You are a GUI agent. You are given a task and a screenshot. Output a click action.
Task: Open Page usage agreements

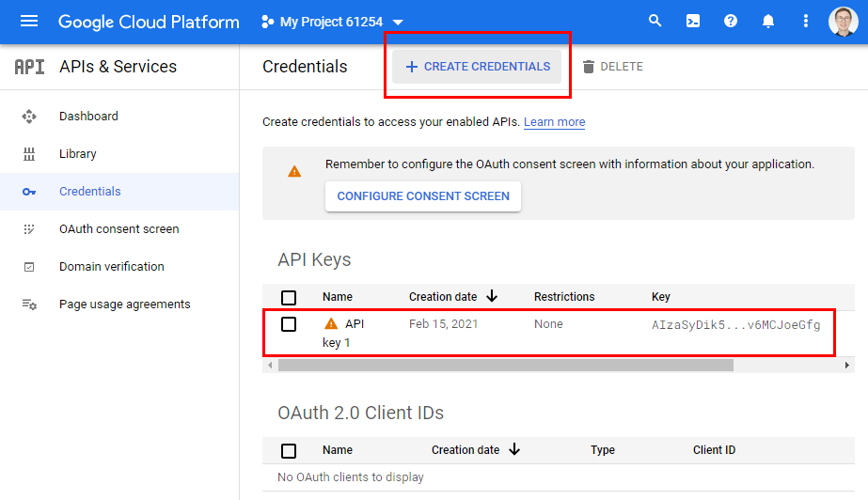click(x=124, y=305)
